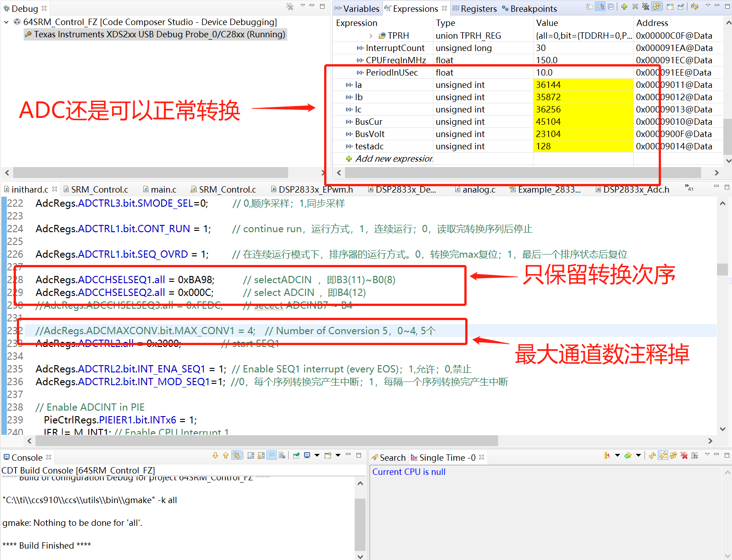Click Open Console icon
732x560 pixels.
pyautogui.click(x=328, y=455)
